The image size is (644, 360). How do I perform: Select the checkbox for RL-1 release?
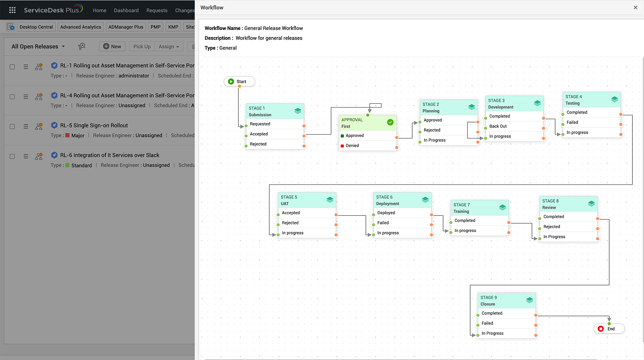[12, 67]
